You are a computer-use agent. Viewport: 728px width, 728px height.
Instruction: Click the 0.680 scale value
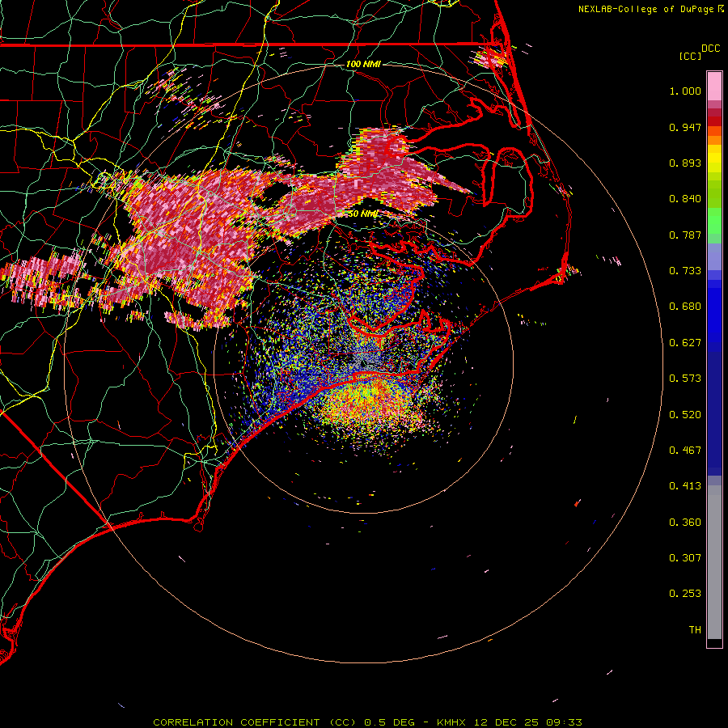coord(685,307)
